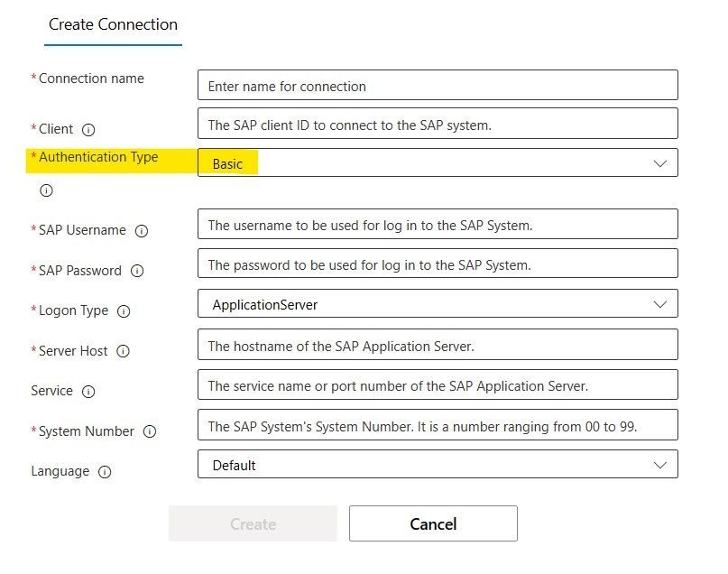This screenshot has width=728, height=574.
Task: Open the Authentication Type dropdown
Action: tap(438, 163)
